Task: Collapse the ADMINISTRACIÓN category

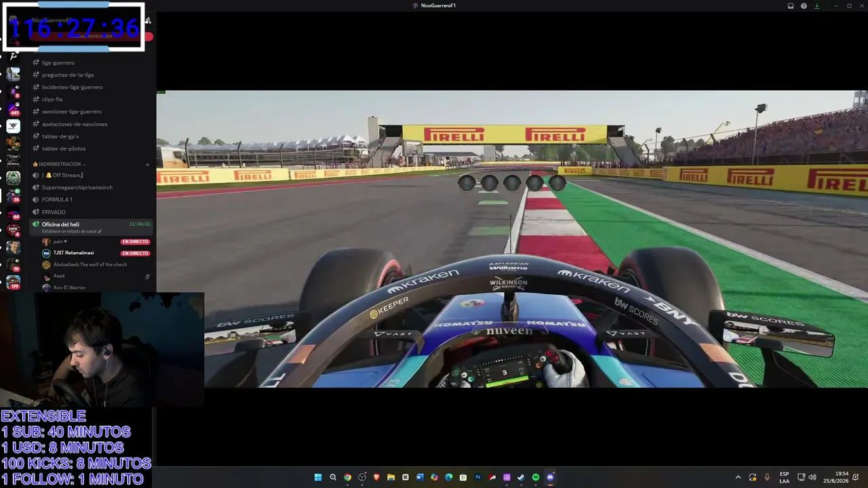Action: tap(60, 164)
